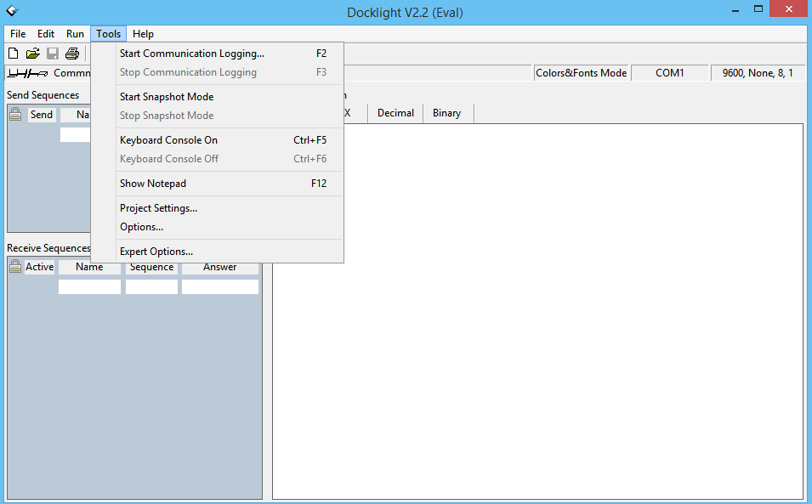Click the empty Sequence cell in Receive Sequences
The width and height of the screenshot is (812, 504).
click(x=151, y=286)
